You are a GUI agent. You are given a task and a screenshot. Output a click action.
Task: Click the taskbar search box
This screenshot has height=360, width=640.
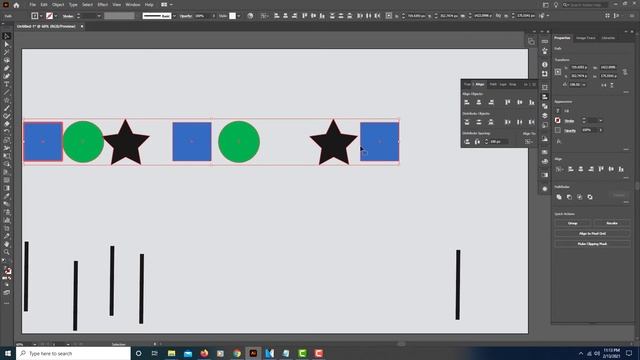[x=73, y=353]
